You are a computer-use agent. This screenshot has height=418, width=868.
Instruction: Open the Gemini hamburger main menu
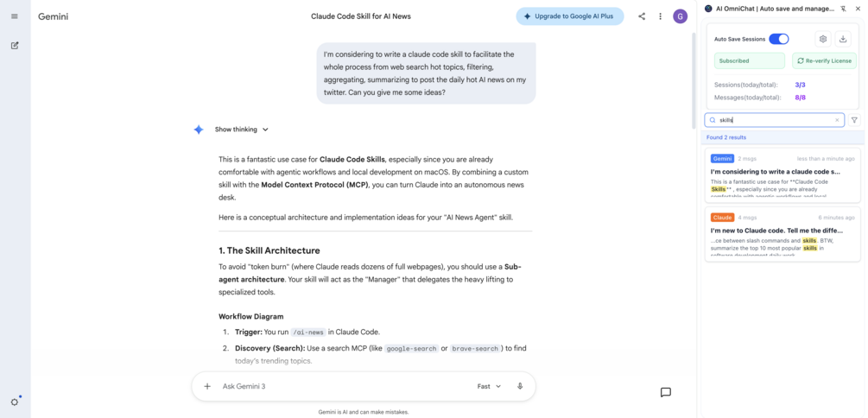pyautogui.click(x=15, y=16)
